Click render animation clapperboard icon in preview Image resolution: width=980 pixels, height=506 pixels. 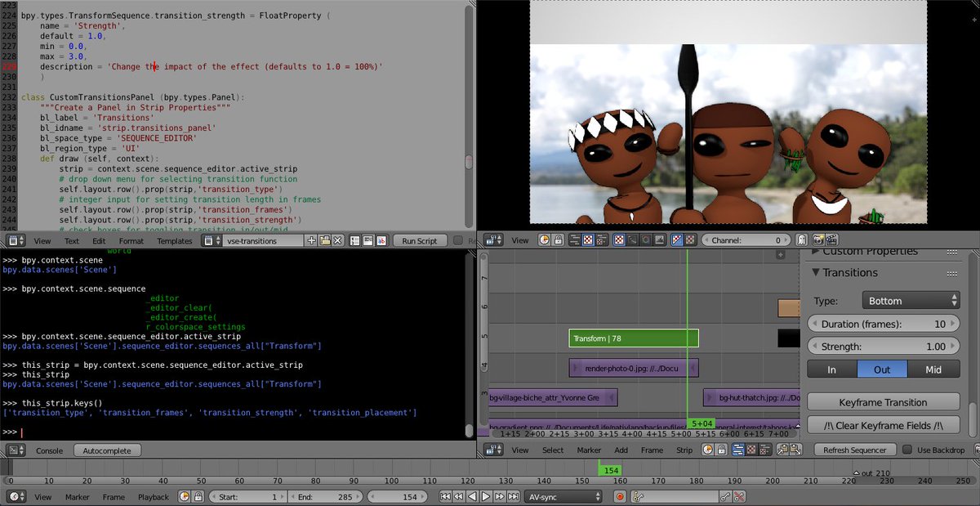click(831, 240)
